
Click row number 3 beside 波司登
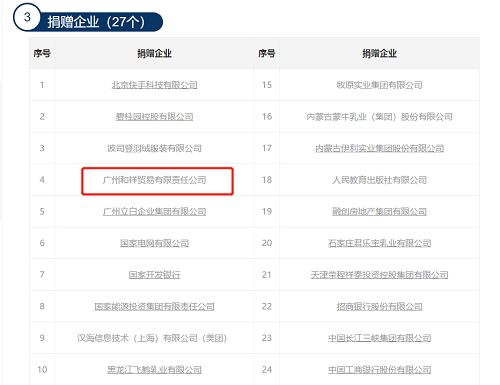[42, 148]
